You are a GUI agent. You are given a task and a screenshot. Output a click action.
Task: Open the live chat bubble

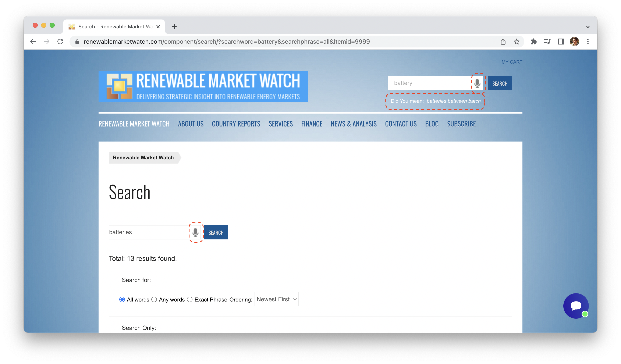pos(576,306)
